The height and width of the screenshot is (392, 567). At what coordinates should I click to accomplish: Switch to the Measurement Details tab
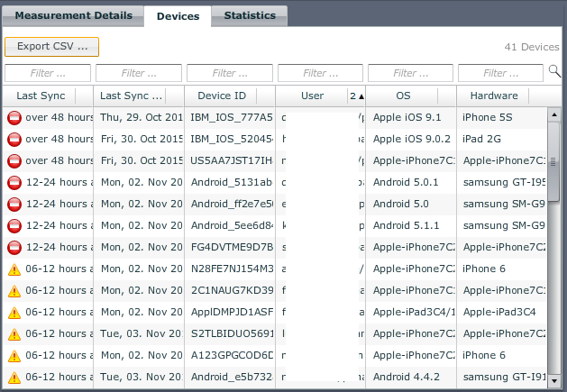click(x=74, y=15)
